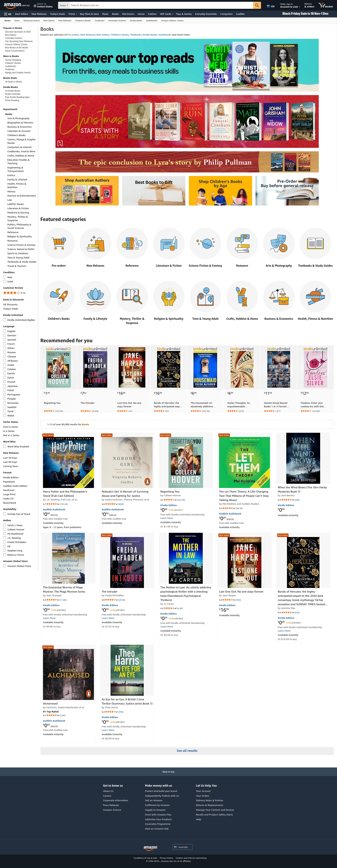Image resolution: width=337 pixels, height=868 pixels.
Task: Expand The Intruder rating breakdown chevron
Action: pyautogui.click(x=117, y=600)
